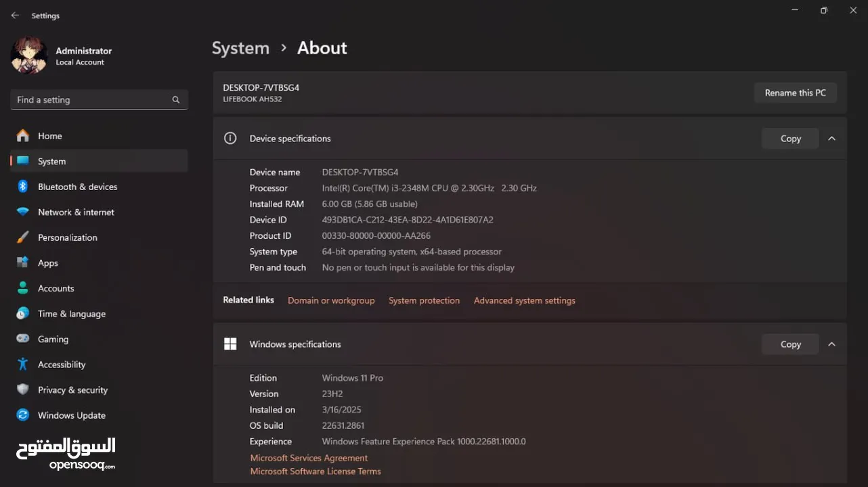Open the Bluetooth icon in sidebar
The image size is (868, 487).
pos(23,187)
